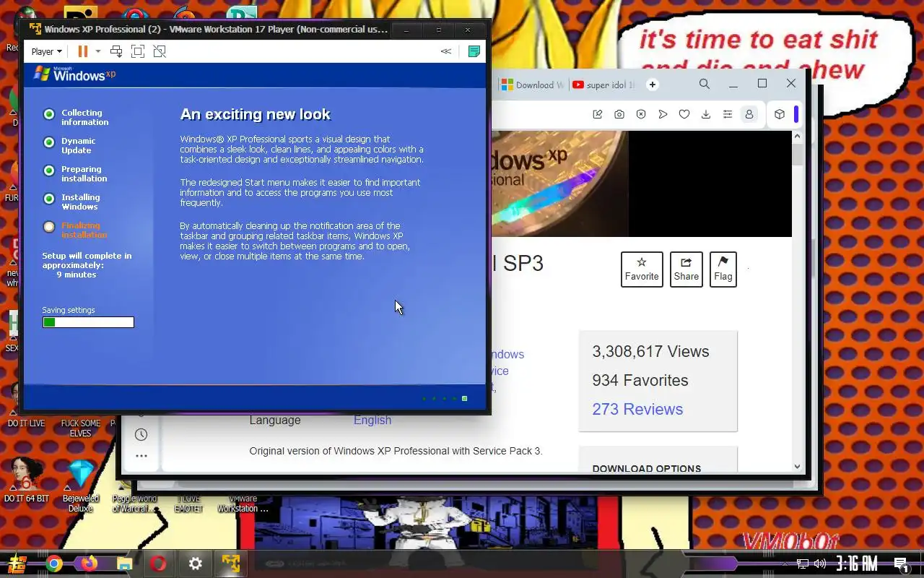924x578 pixels.
Task: Open the easy setup sliders icon
Action: pyautogui.click(x=728, y=114)
